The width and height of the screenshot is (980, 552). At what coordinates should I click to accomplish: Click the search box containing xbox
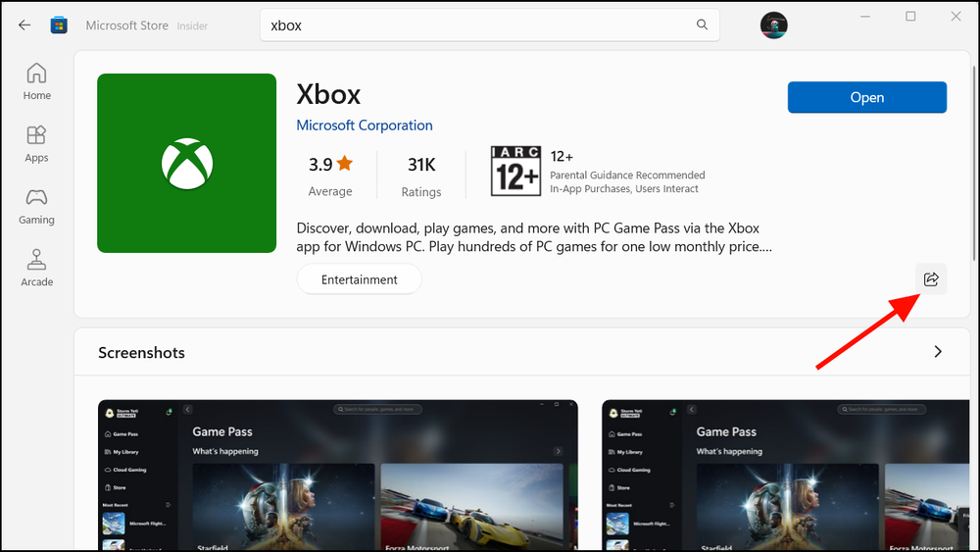[489, 25]
